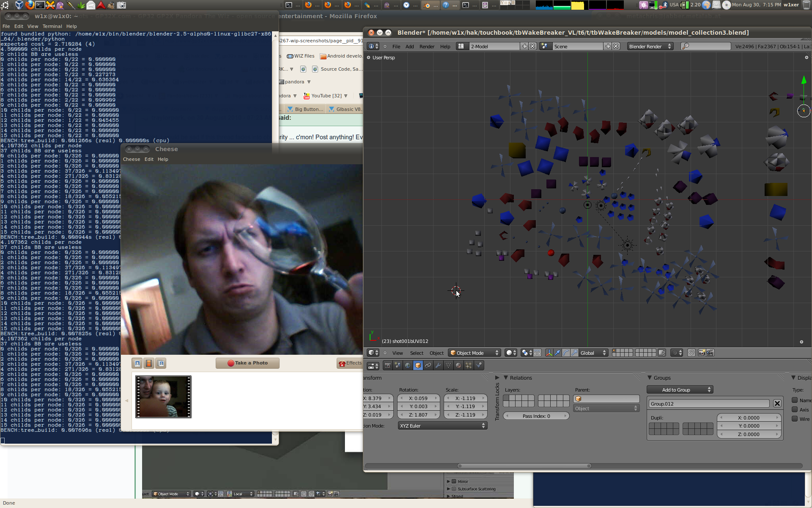Expand the Add to Group dropdown
This screenshot has width=812, height=508.
coord(680,389)
